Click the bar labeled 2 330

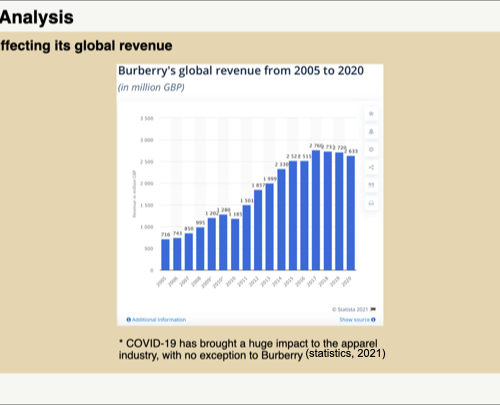[x=281, y=220]
